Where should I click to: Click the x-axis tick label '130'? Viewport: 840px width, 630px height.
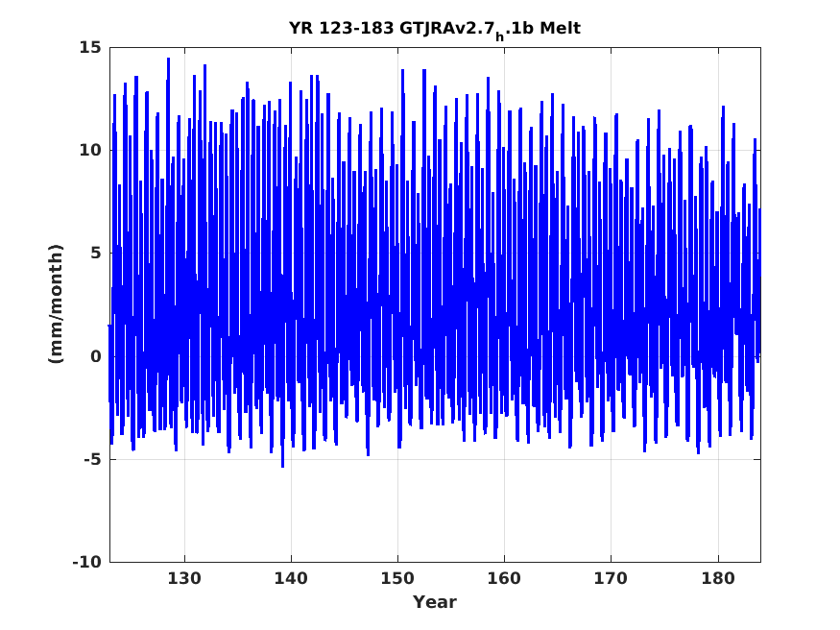[184, 579]
